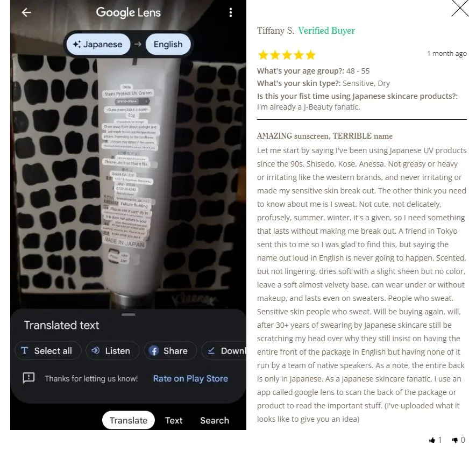The height and width of the screenshot is (453, 476).
Task: Tap the Listen speaker button
Action: coord(112,351)
